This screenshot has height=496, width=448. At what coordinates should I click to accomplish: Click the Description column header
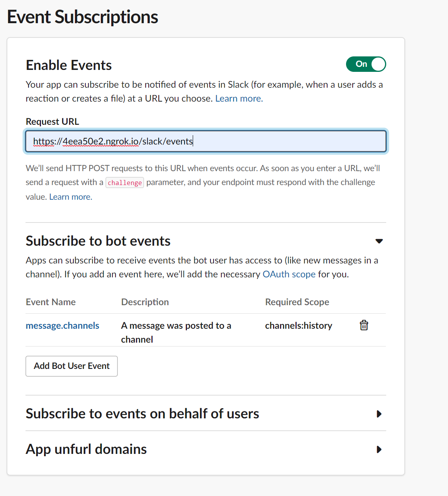click(145, 302)
